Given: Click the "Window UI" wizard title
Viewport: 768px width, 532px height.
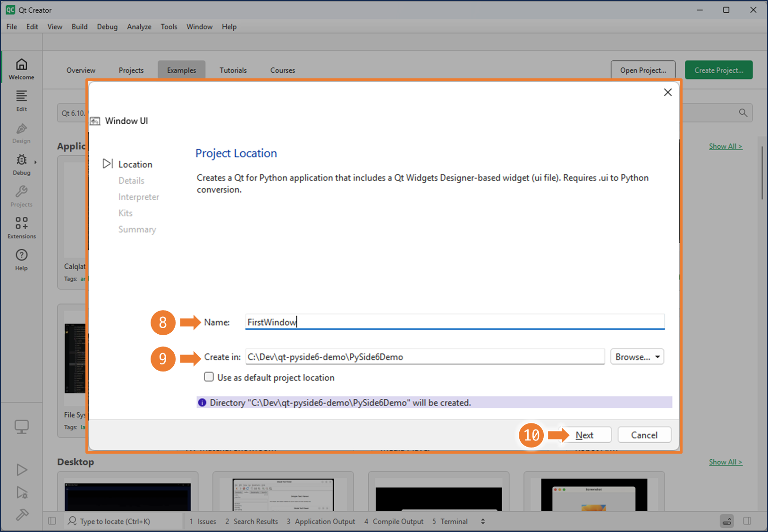Looking at the screenshot, I should 127,121.
